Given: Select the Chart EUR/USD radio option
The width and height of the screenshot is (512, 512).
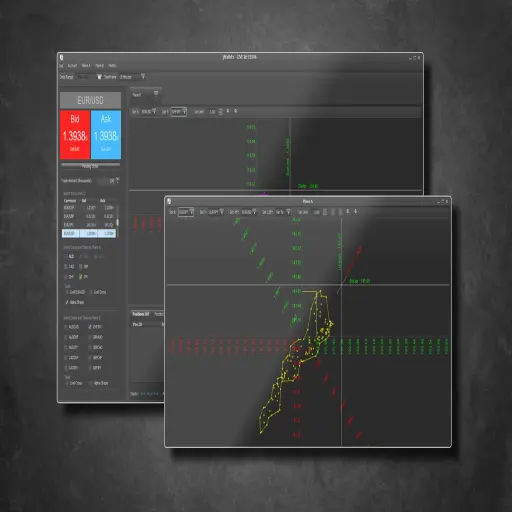Looking at the screenshot, I should pos(67,292).
